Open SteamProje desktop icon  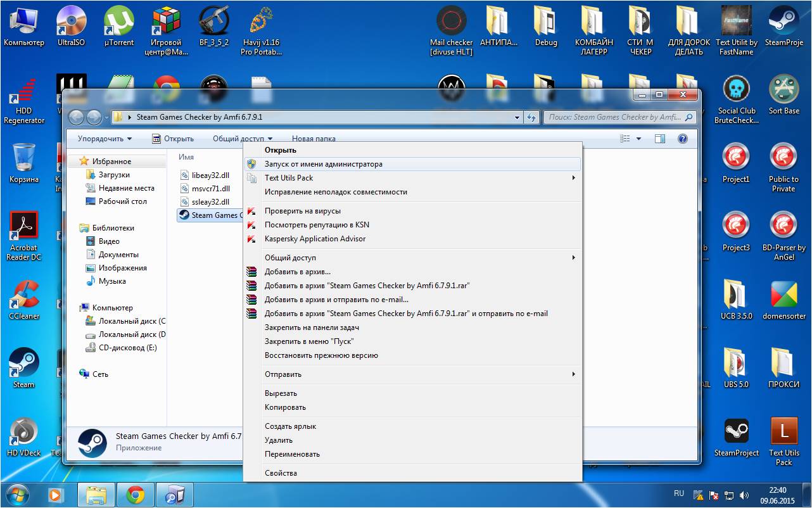click(x=784, y=27)
